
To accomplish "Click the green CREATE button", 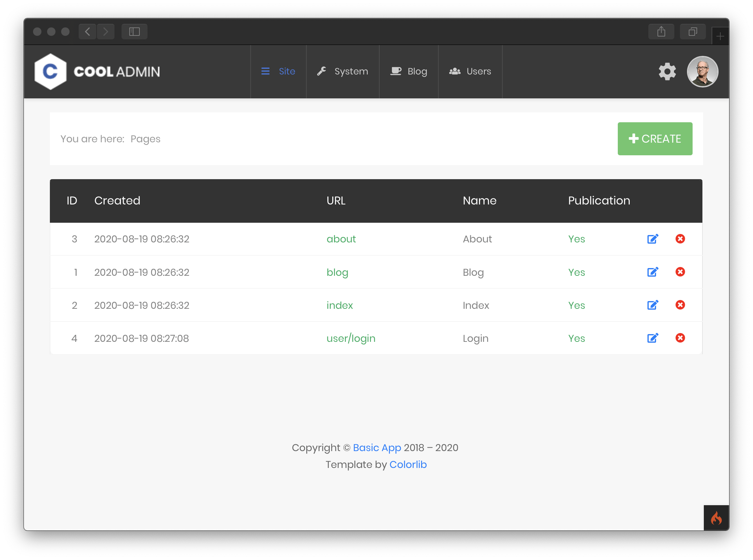I will [655, 138].
